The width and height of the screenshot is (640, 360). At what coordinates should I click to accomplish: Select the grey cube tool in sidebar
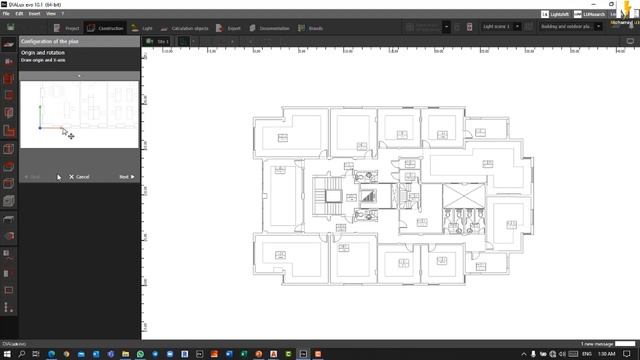pyautogui.click(x=9, y=200)
